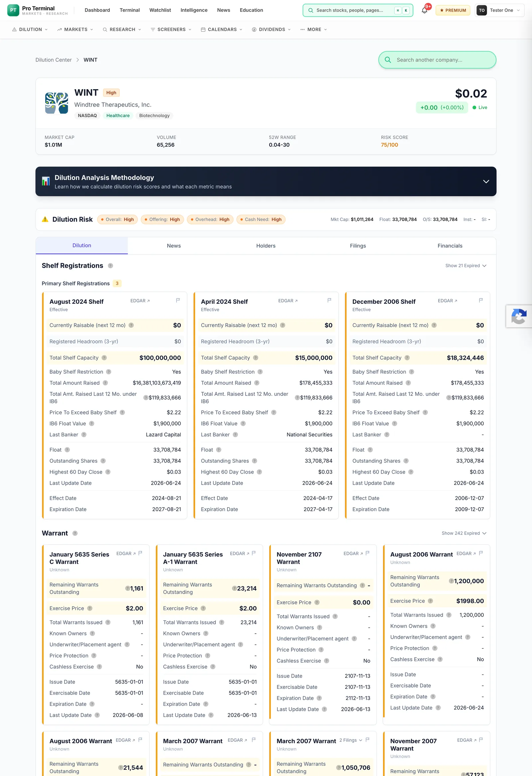The width and height of the screenshot is (532, 776).
Task: Open the DIVIDENDS dropdown menu
Action: coord(271,29)
